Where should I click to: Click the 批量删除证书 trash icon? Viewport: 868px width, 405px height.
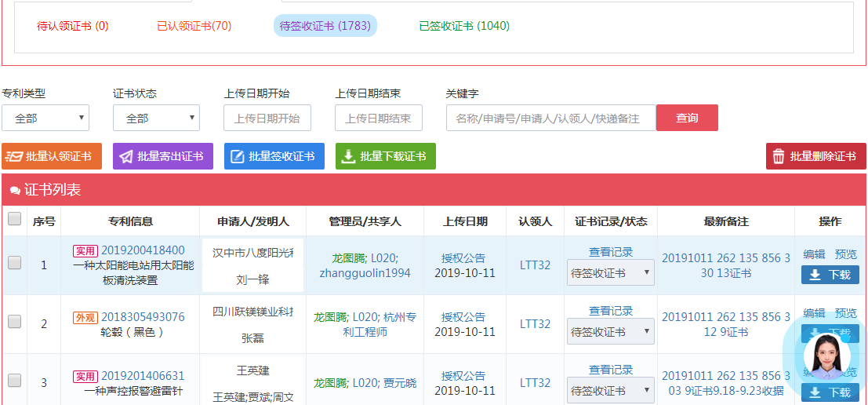(779, 156)
